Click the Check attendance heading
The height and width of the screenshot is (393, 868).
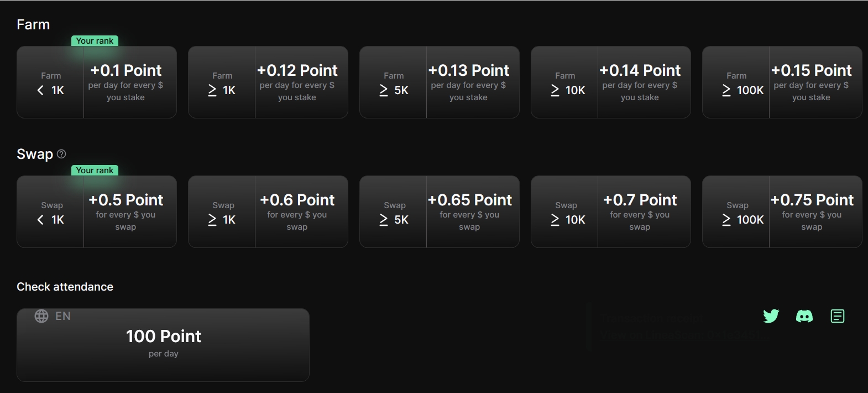(x=65, y=287)
